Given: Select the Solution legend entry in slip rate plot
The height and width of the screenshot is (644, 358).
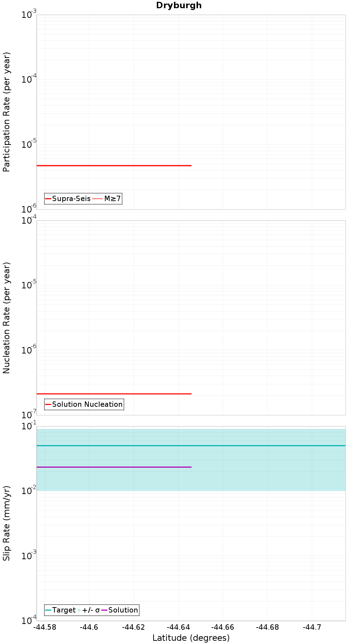Looking at the screenshot, I should 120,610.
